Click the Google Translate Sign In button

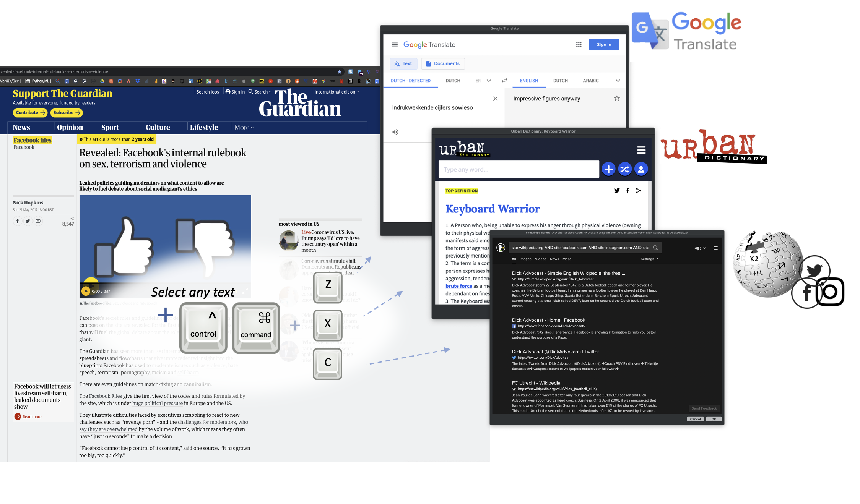coord(604,44)
